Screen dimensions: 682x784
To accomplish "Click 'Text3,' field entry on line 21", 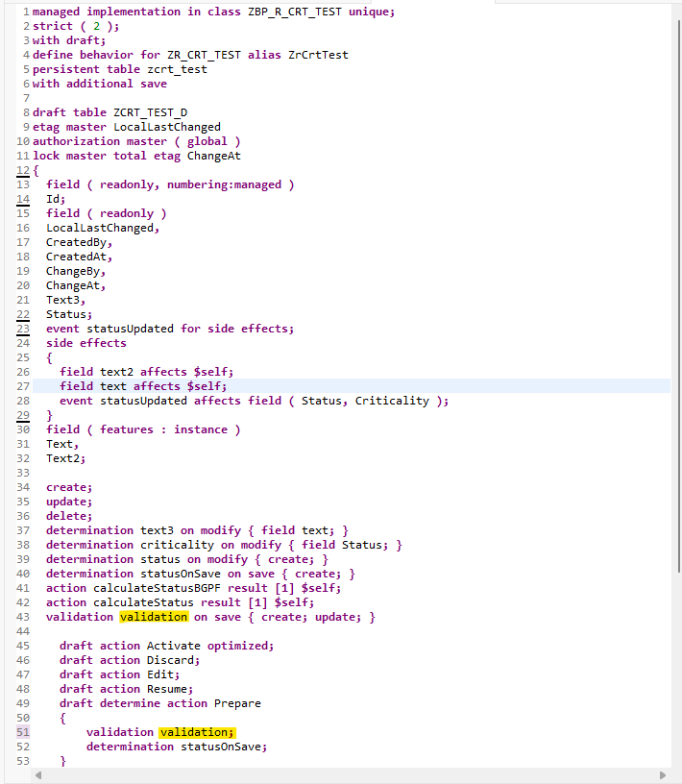I will coord(65,300).
